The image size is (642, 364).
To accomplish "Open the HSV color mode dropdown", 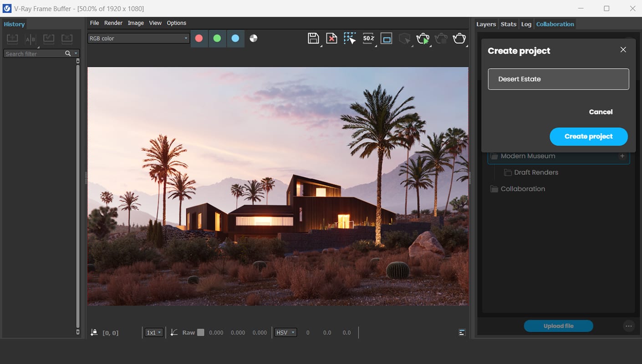I will (x=285, y=333).
